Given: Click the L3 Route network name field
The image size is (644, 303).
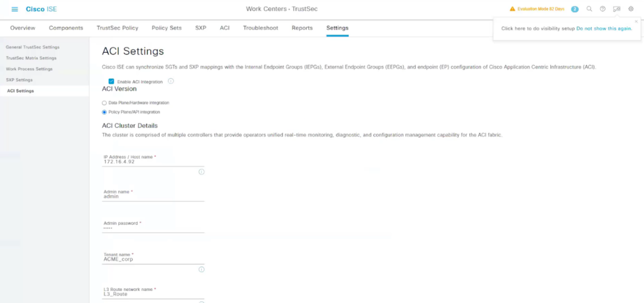Looking at the screenshot, I should (x=153, y=294).
